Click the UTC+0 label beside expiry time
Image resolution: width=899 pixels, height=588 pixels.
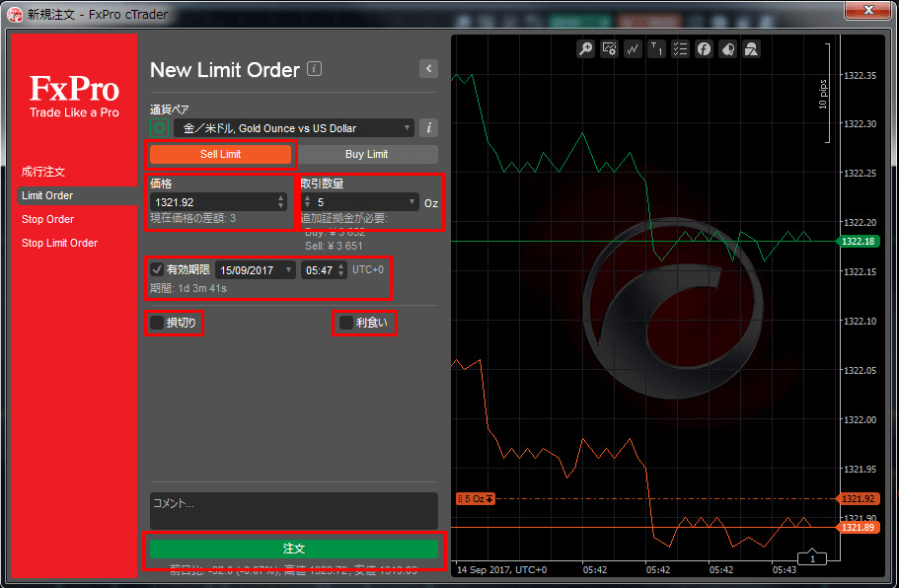pyautogui.click(x=368, y=269)
